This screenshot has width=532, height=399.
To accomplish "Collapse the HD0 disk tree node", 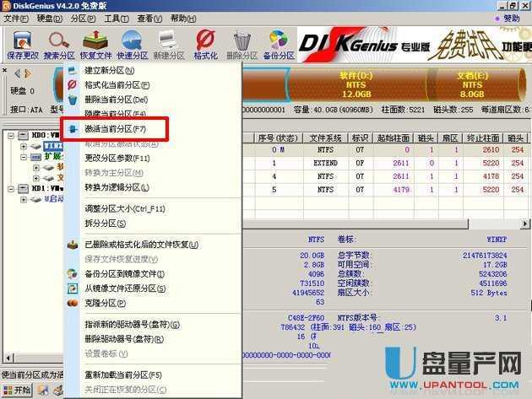I will (x=10, y=135).
